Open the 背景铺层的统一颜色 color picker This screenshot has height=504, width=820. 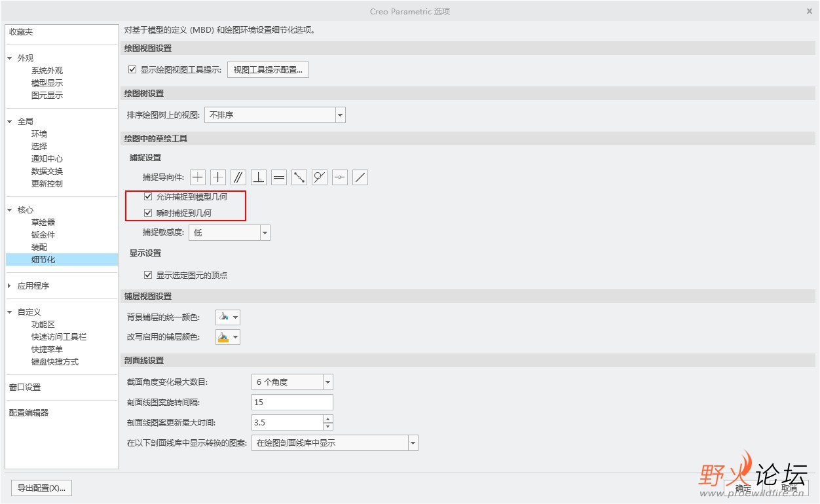[x=228, y=317]
